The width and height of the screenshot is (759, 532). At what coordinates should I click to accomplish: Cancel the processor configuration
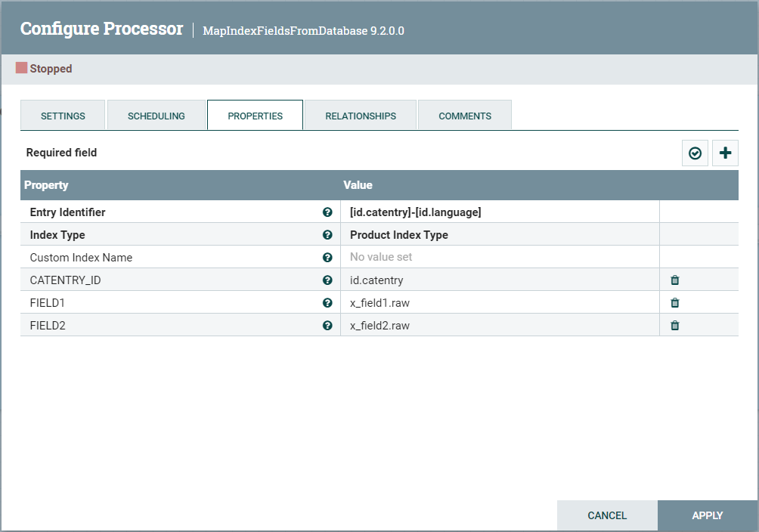click(607, 515)
